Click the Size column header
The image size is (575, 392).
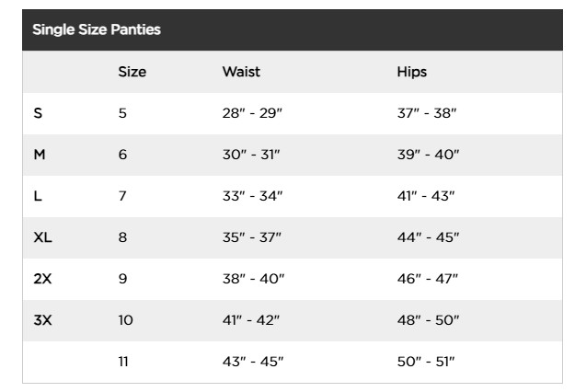tap(132, 72)
